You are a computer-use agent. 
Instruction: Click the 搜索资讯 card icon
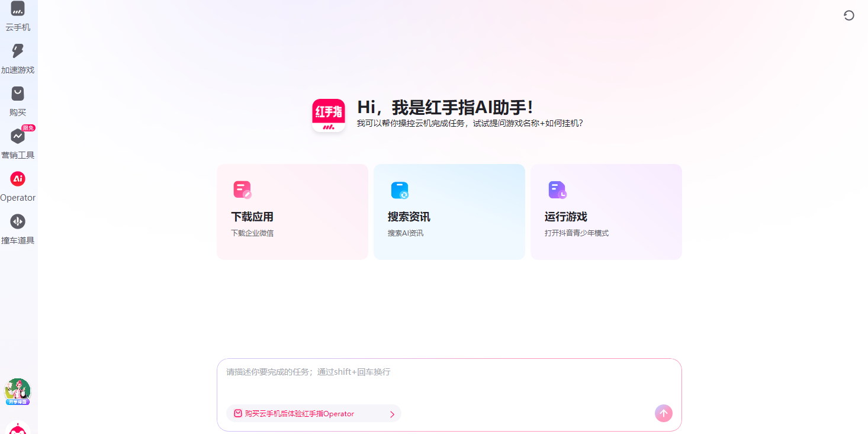point(400,190)
